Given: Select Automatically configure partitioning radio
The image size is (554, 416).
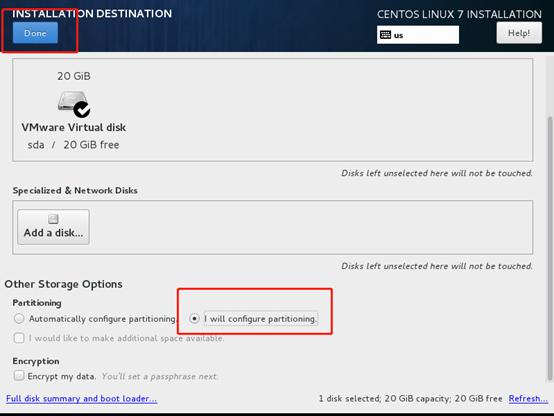Looking at the screenshot, I should 19,318.
